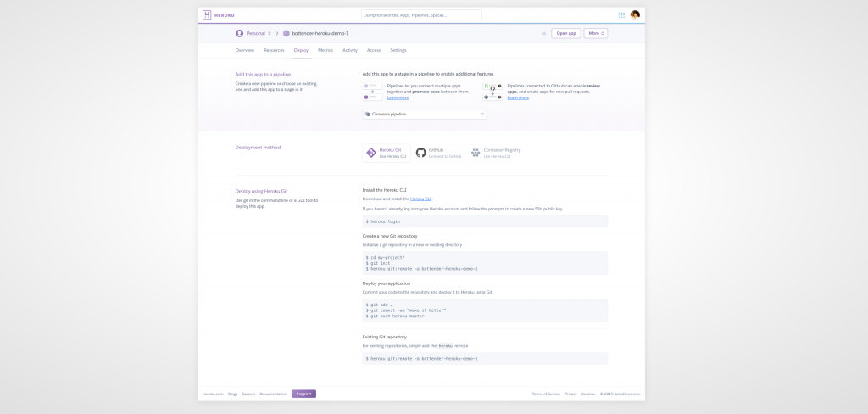868x414 pixels.
Task: Click the 'Install the Heroku CLI' heading
Action: pos(384,189)
